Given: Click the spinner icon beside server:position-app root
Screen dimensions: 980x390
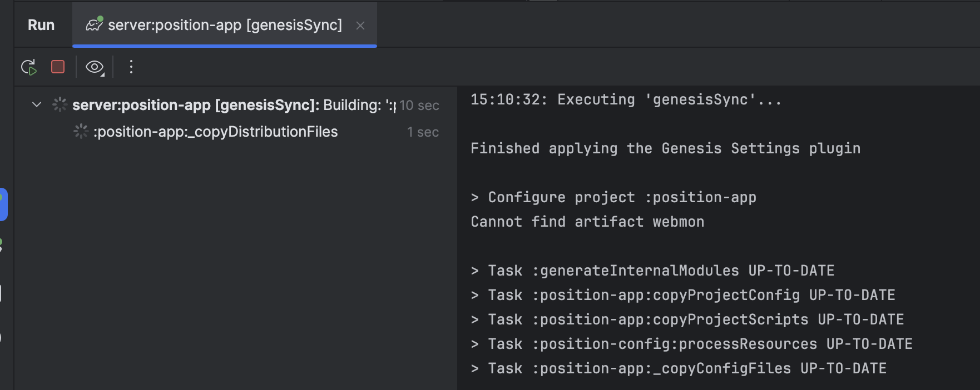Looking at the screenshot, I should tap(60, 104).
